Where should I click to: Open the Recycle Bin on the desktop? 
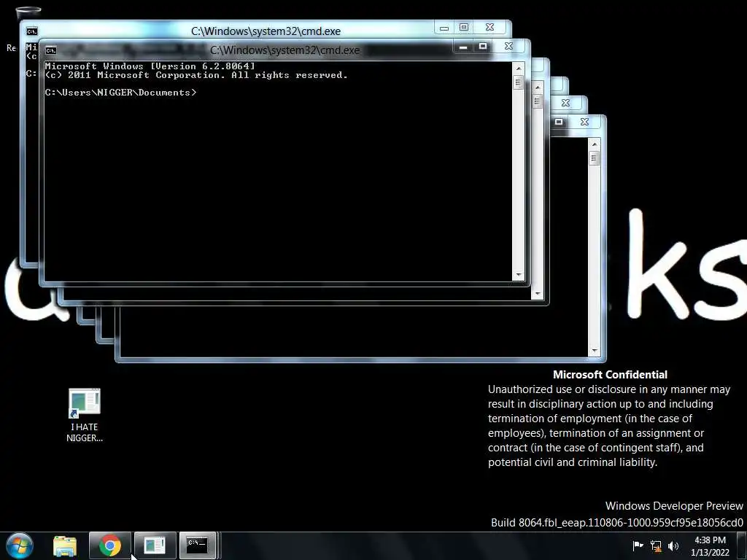28,12
